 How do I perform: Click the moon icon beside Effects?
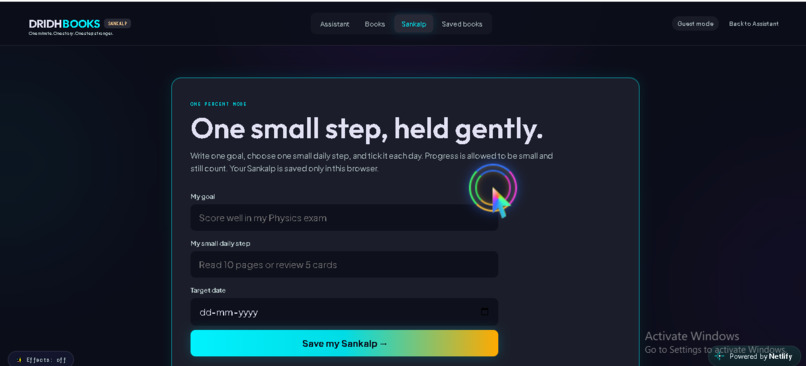[19, 360]
